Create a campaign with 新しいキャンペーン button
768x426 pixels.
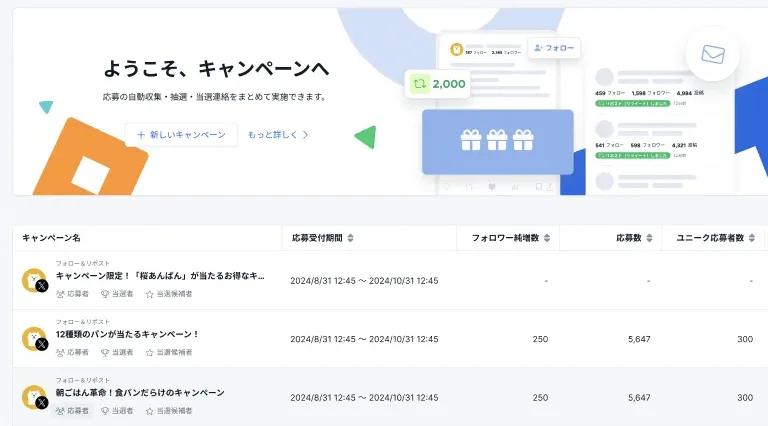[x=181, y=134]
